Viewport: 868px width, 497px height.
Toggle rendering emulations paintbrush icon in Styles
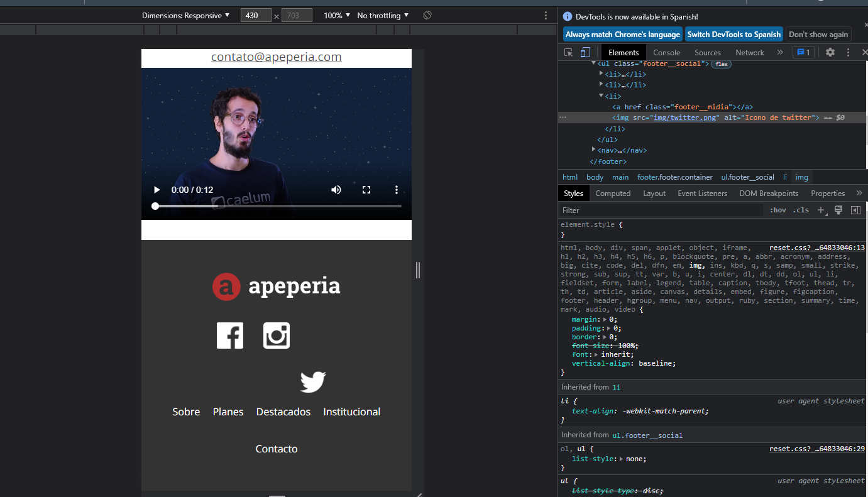[838, 210]
